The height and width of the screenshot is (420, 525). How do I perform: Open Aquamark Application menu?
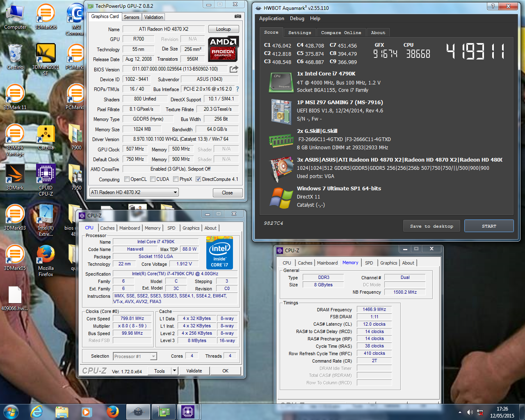pos(272,18)
